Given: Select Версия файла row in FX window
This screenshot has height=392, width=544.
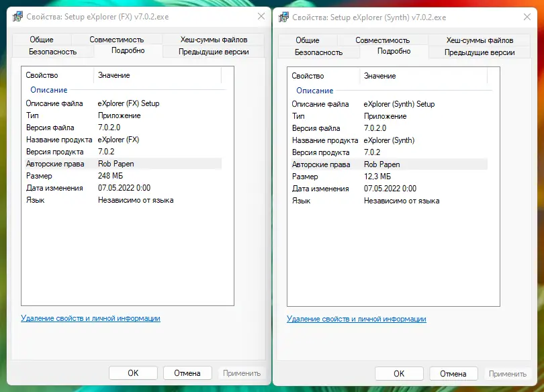Looking at the screenshot, I should click(x=123, y=128).
